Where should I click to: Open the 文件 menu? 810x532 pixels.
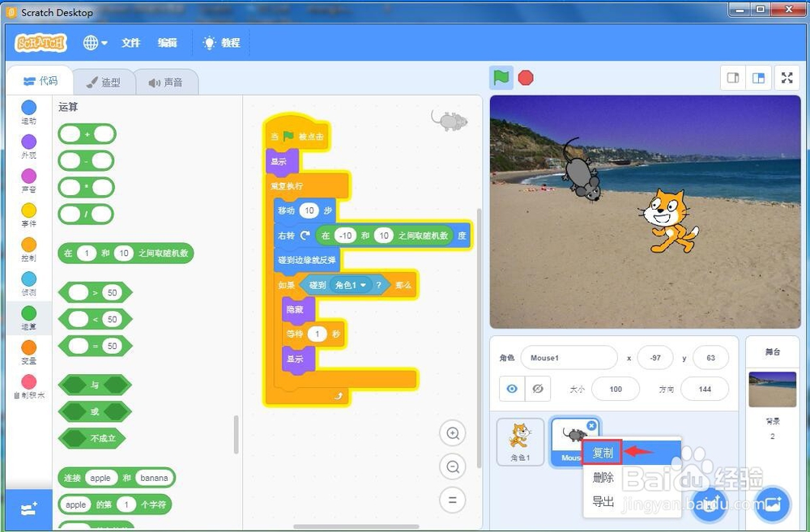(130, 43)
